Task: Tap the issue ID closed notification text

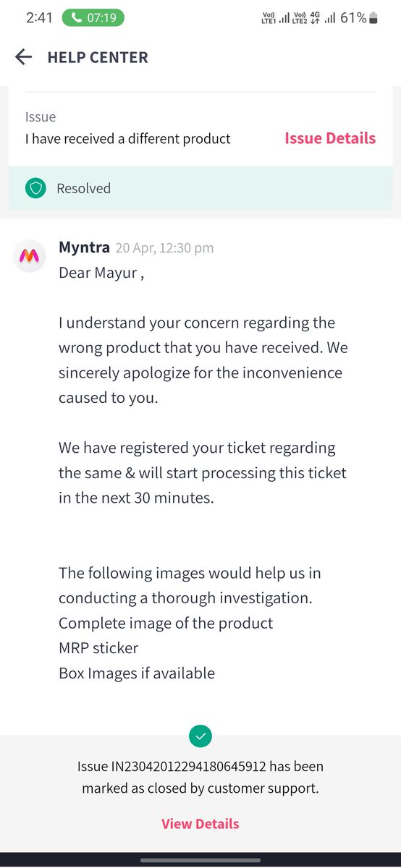Action: (x=200, y=777)
